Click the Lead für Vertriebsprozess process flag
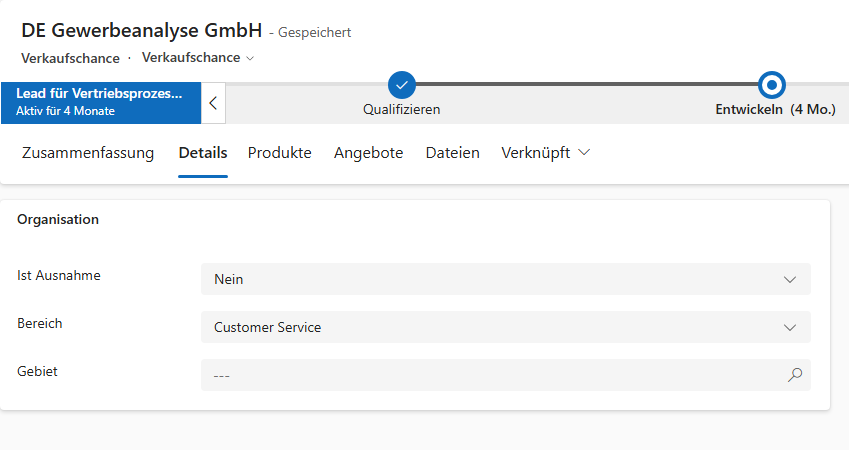849x450 pixels. (x=100, y=102)
